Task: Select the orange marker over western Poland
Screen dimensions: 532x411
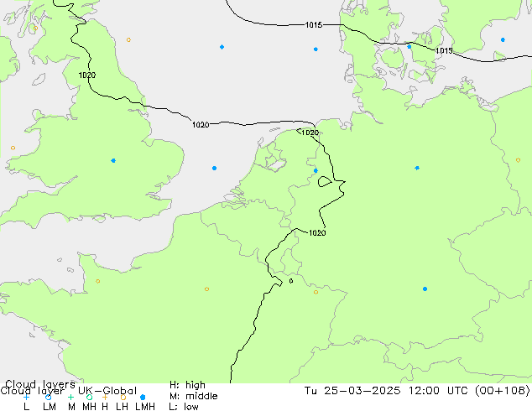Action: pyautogui.click(x=518, y=160)
